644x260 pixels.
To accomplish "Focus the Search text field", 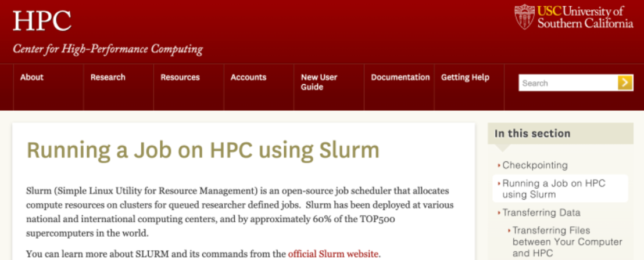I will pyautogui.click(x=567, y=83).
